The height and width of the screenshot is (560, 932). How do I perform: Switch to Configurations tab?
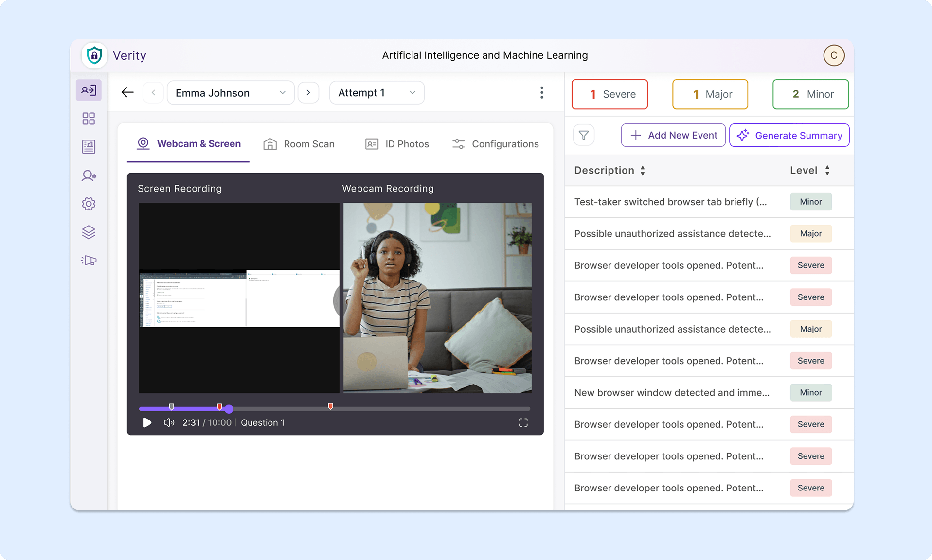[495, 144]
